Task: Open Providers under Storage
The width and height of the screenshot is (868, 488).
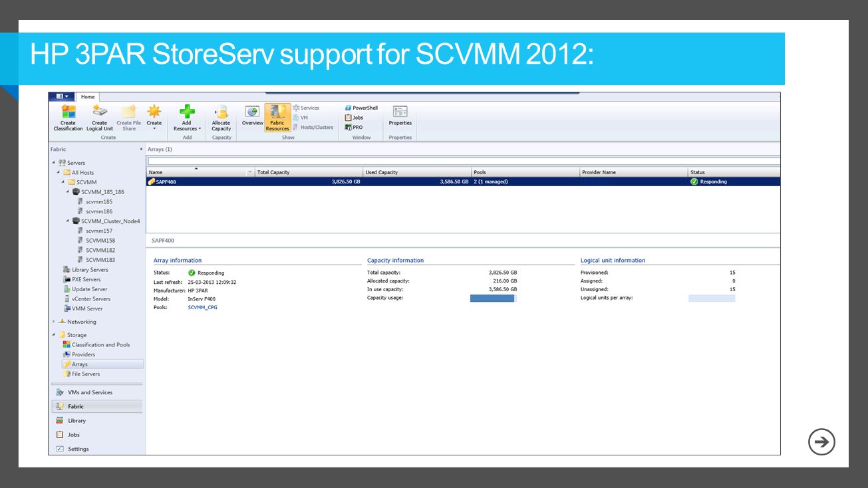Action: 79,354
